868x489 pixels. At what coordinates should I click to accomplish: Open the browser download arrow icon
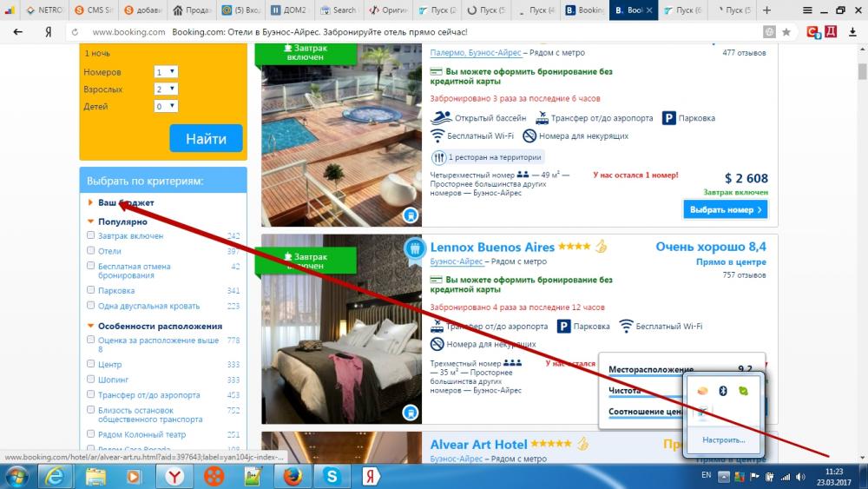(x=853, y=31)
